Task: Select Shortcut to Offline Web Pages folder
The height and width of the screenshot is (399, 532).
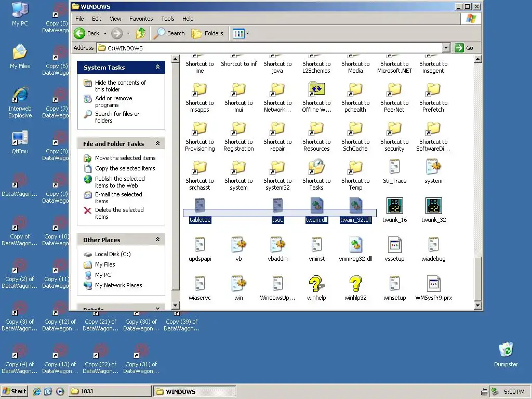Action: click(316, 89)
